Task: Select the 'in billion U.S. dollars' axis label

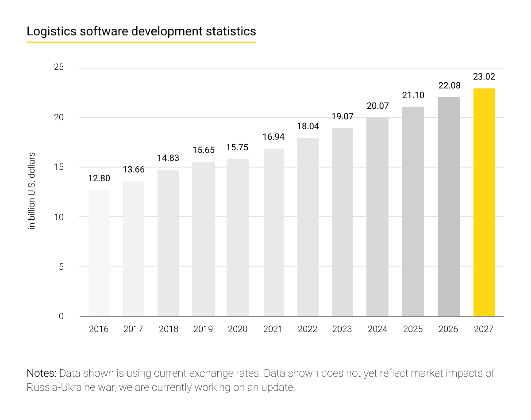Action: pyautogui.click(x=32, y=191)
